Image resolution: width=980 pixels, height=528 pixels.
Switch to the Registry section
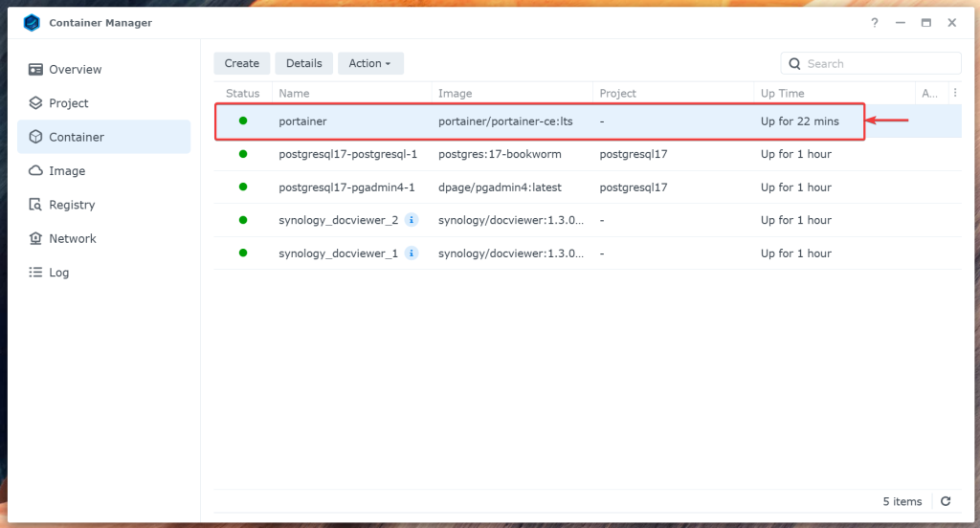pyautogui.click(x=103, y=205)
